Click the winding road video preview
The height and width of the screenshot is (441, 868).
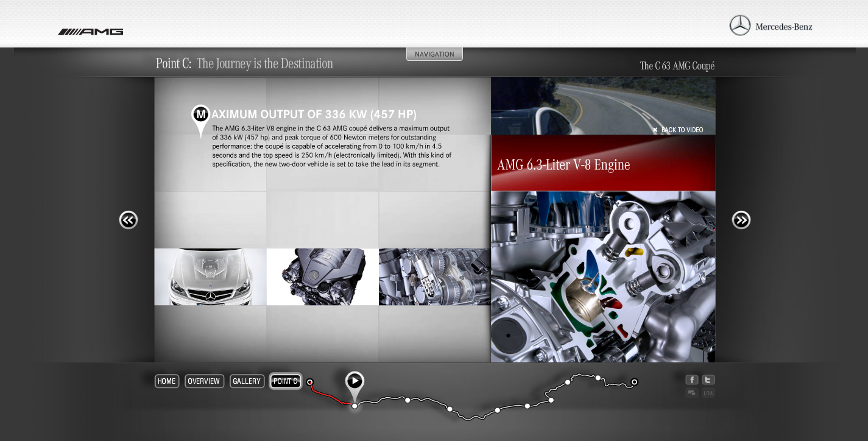603,106
